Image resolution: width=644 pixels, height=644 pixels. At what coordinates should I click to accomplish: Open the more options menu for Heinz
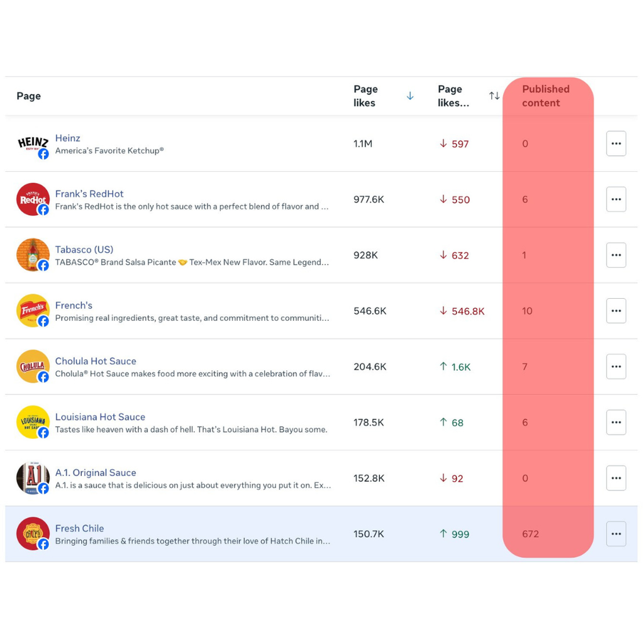tap(616, 143)
